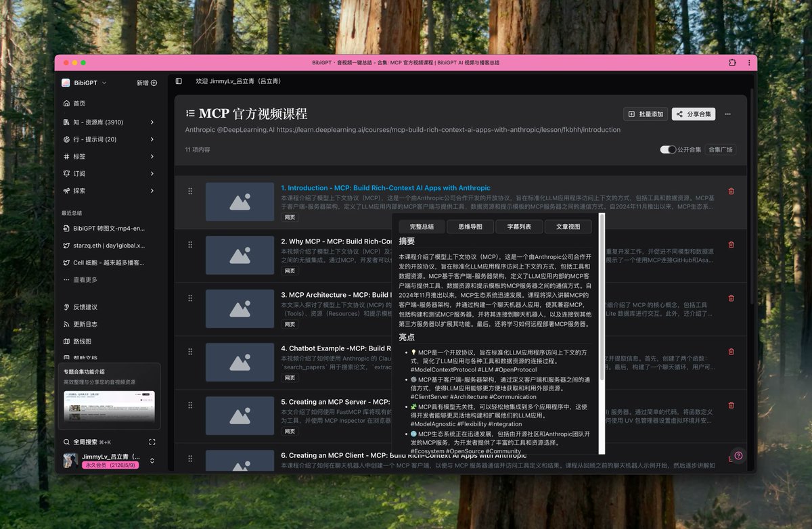The height and width of the screenshot is (529, 812).
Task: Open the 首页 home icon
Action: coord(66,103)
